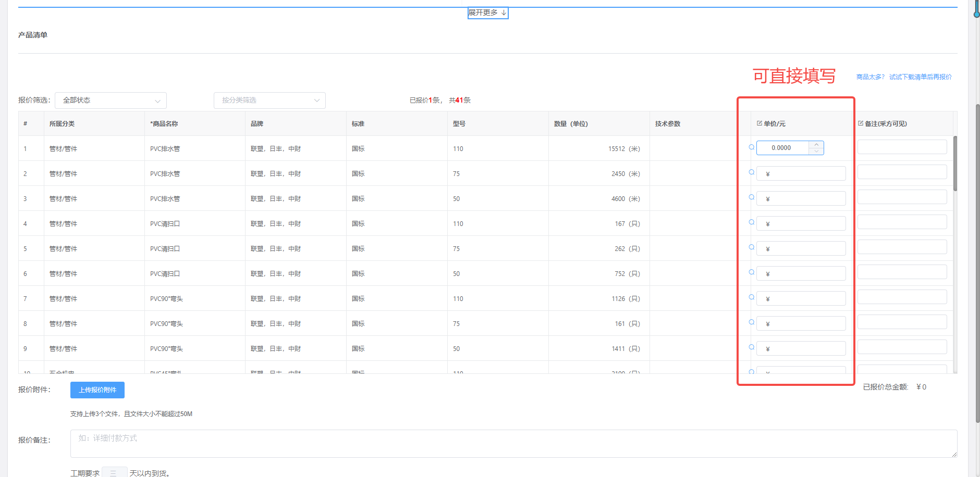The height and width of the screenshot is (477, 980).
Task: Click the edit icon in 单价/元 header
Action: click(x=759, y=123)
